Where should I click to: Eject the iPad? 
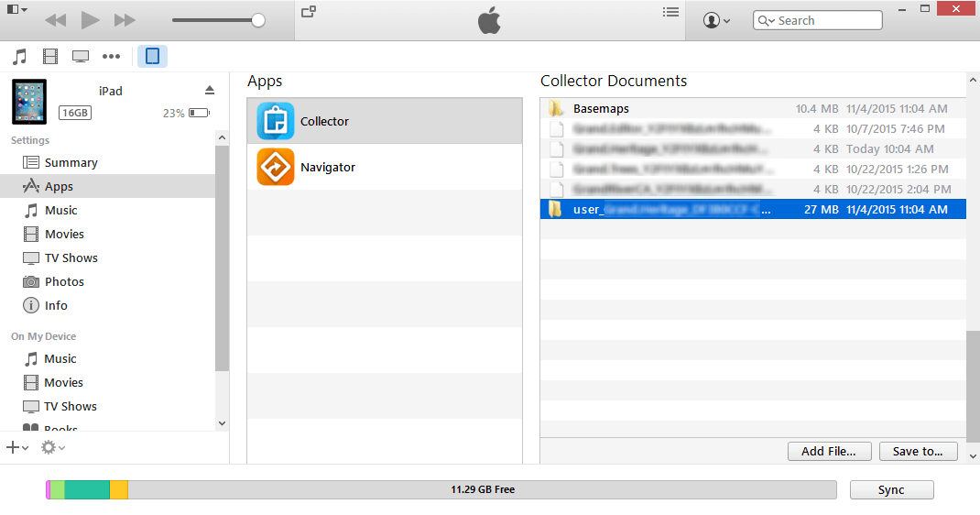(x=210, y=91)
